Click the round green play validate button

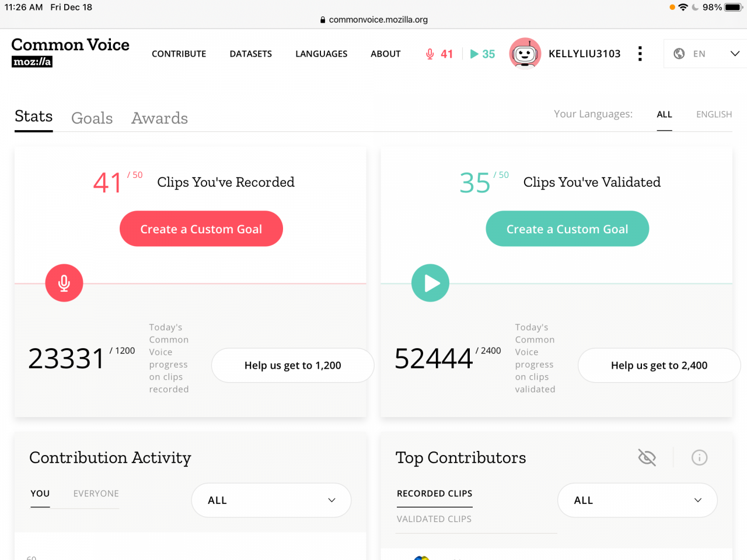[430, 283]
